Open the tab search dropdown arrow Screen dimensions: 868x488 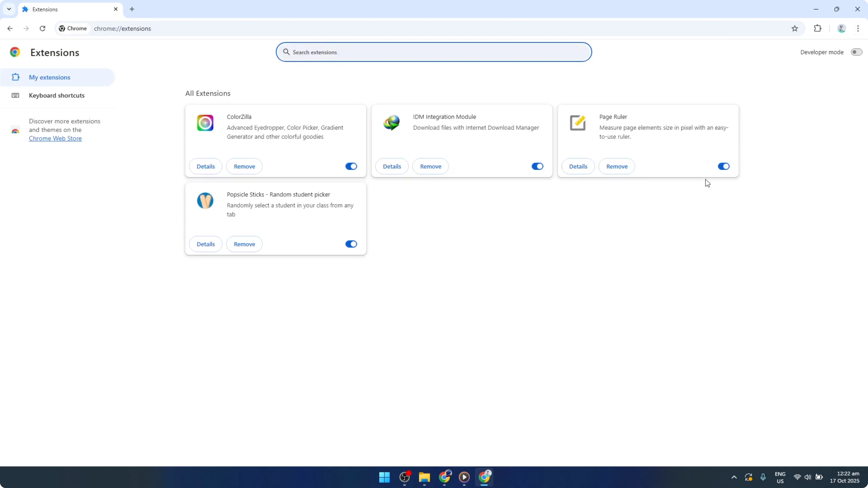pos(9,9)
